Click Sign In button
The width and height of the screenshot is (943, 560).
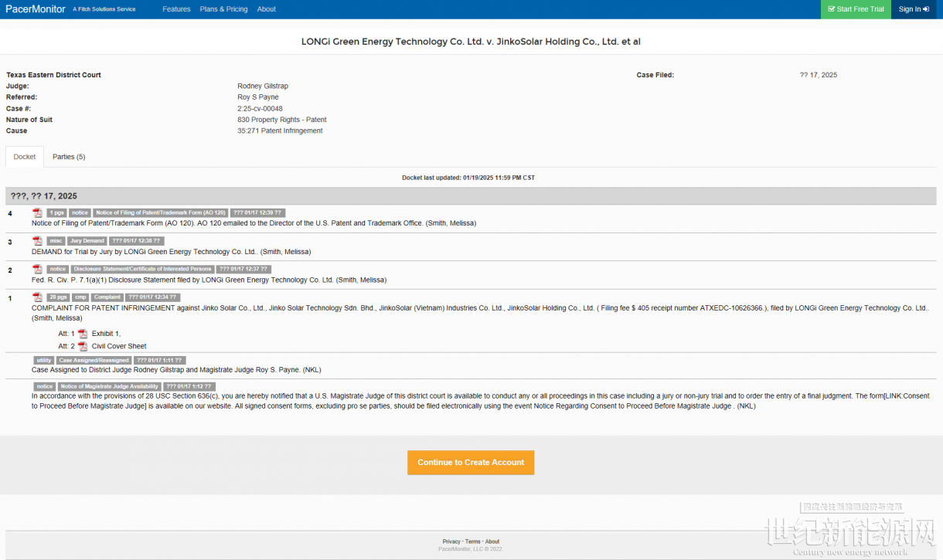(914, 9)
